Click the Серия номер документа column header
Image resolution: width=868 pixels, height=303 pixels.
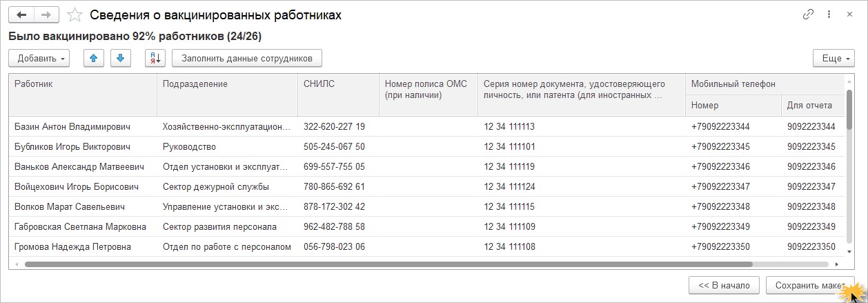(582, 95)
